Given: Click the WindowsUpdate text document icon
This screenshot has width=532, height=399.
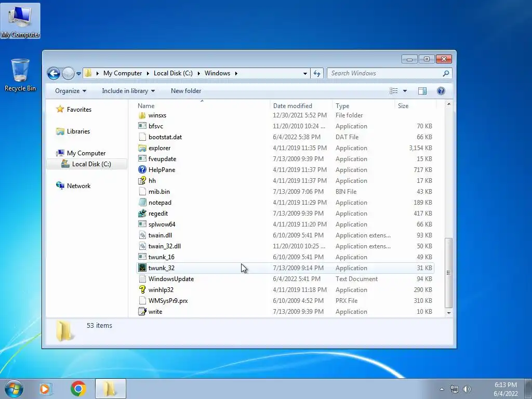Looking at the screenshot, I should (x=142, y=279).
